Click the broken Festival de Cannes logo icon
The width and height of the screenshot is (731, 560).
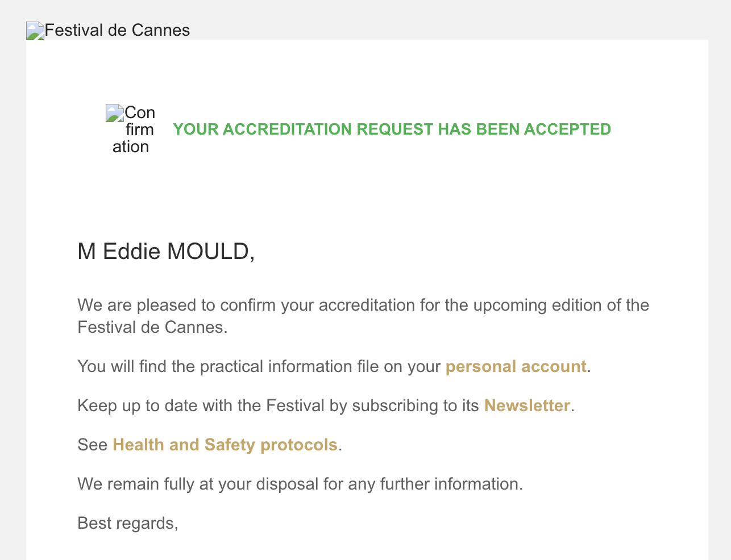pyautogui.click(x=35, y=31)
